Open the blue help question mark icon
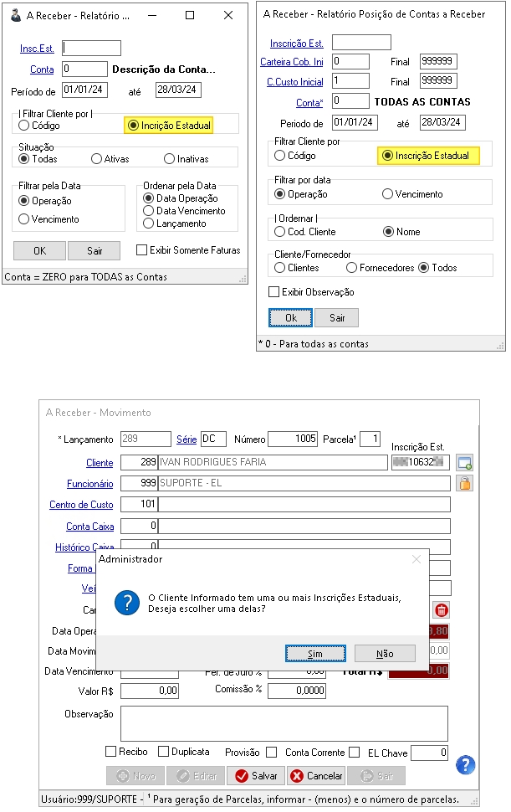Viewport: 511px width, 812px height. pyautogui.click(x=465, y=765)
